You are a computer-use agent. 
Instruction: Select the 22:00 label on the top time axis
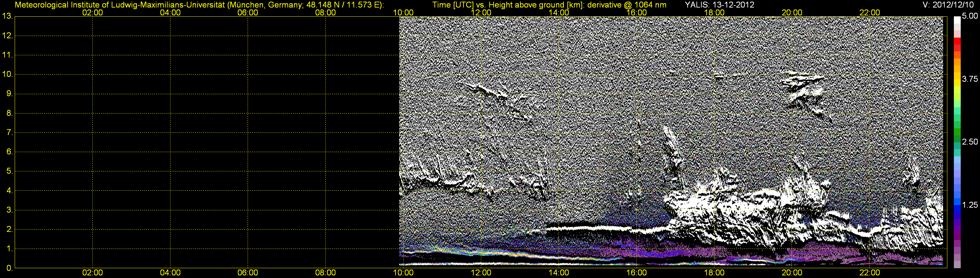pyautogui.click(x=870, y=12)
